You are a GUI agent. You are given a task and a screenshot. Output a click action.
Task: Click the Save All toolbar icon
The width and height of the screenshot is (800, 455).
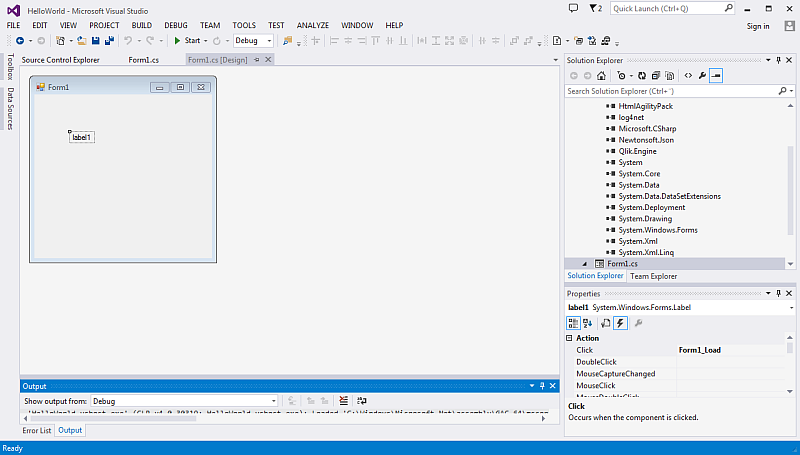click(108, 41)
